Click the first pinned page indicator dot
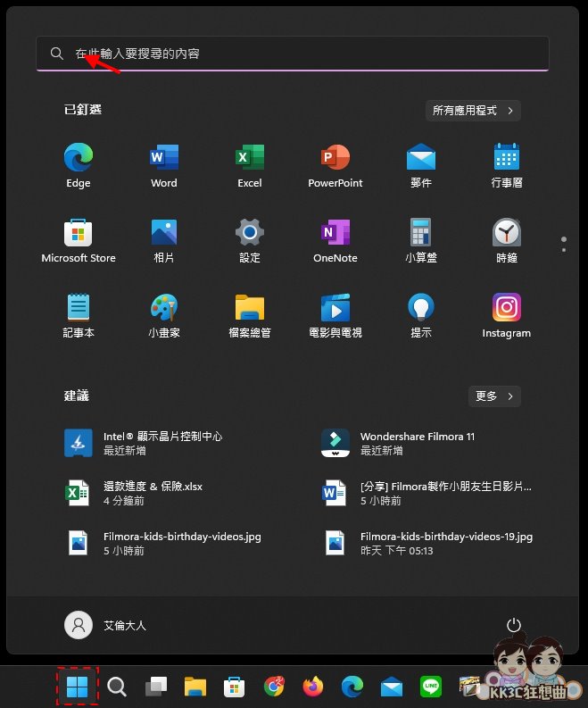 tap(564, 239)
